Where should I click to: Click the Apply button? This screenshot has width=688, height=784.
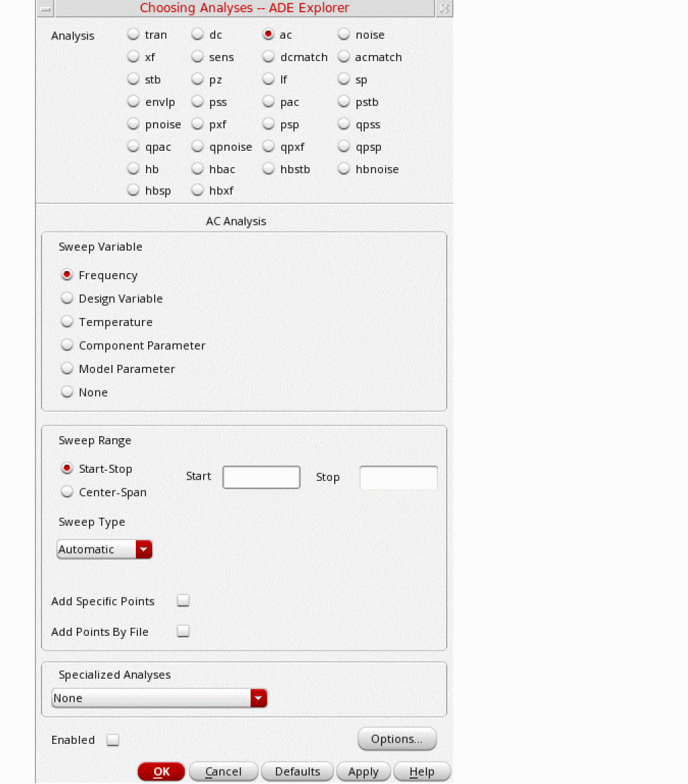click(x=363, y=772)
